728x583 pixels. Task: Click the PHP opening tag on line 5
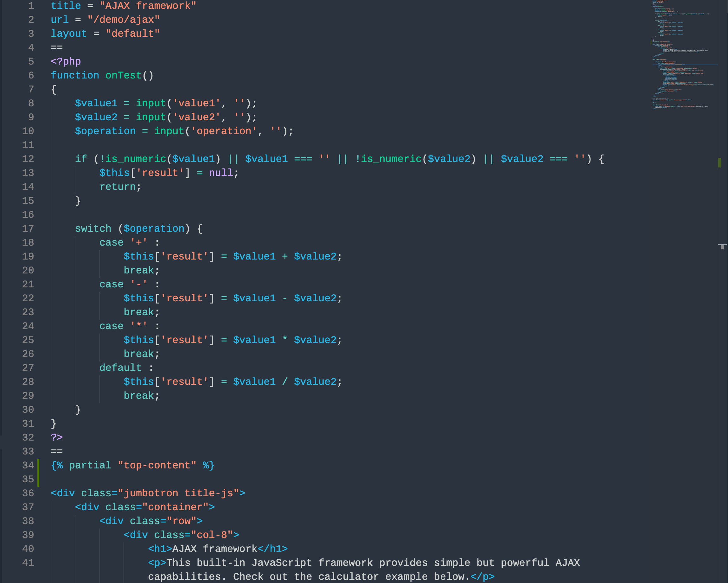65,61
